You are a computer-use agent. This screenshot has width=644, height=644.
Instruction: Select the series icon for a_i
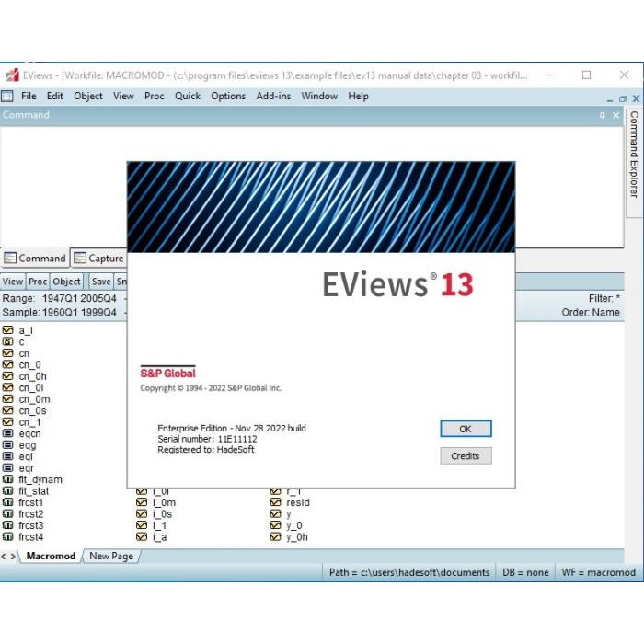click(7, 329)
